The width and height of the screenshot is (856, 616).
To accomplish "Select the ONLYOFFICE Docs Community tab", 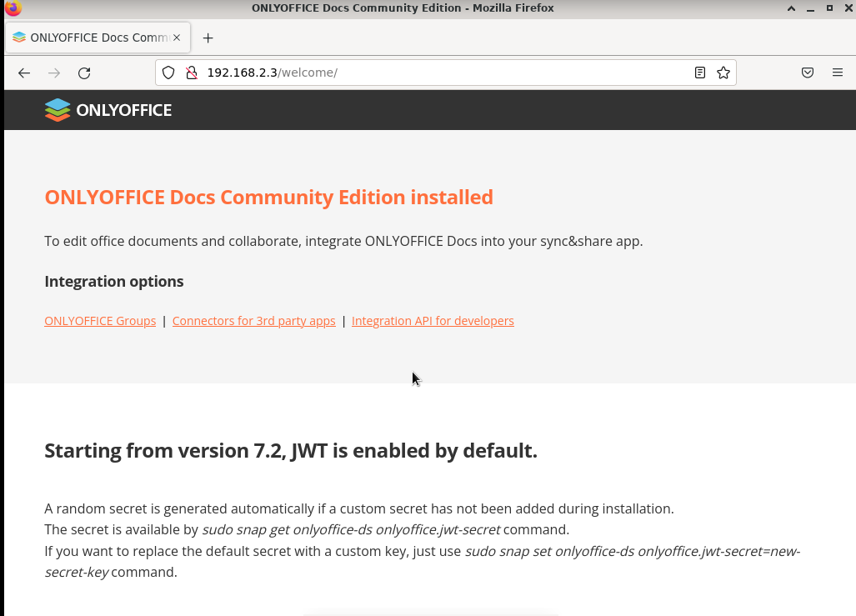I will 98,38.
